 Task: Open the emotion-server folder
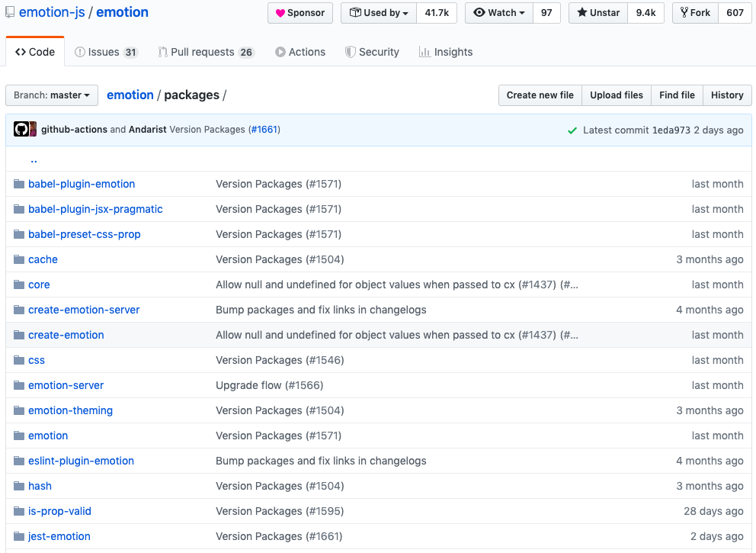pos(66,385)
